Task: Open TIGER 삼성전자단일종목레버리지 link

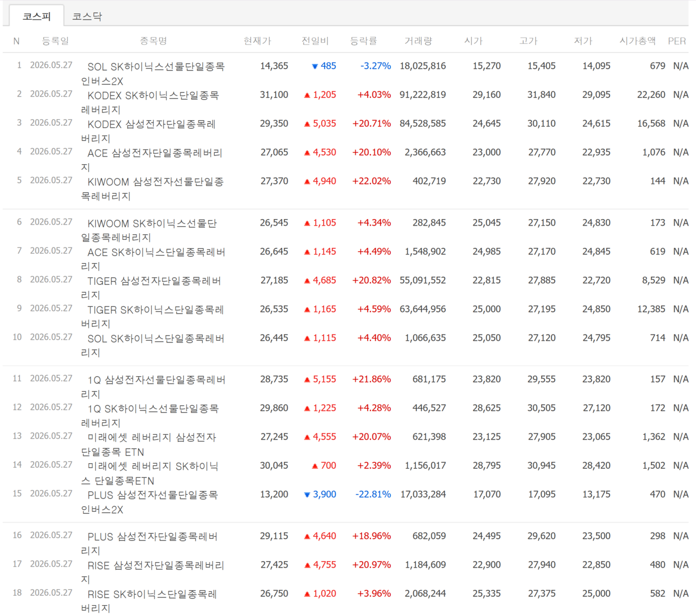Action: [x=151, y=288]
